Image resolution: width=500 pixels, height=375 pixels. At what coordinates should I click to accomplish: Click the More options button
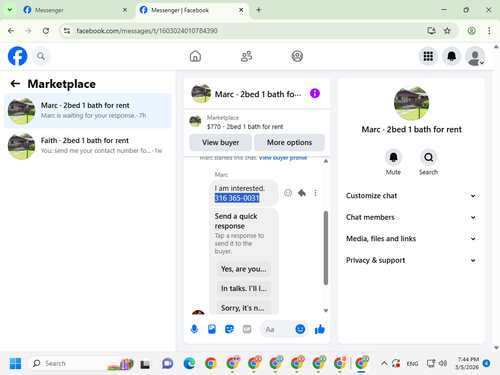tap(289, 142)
